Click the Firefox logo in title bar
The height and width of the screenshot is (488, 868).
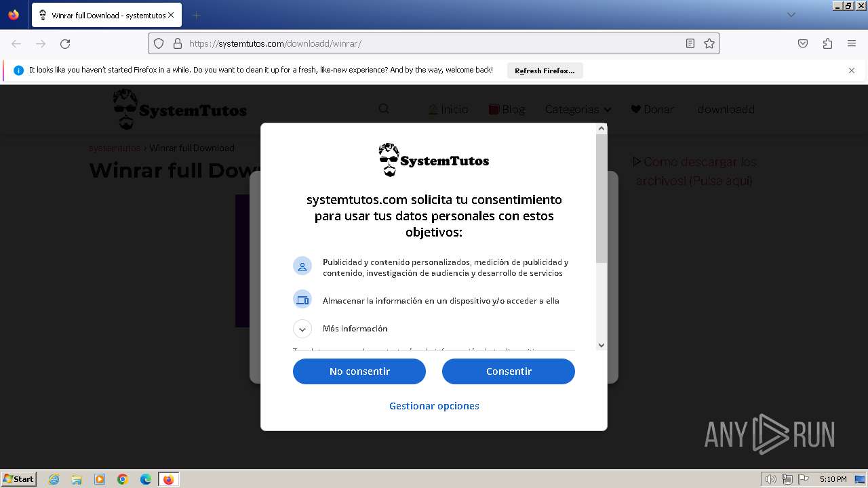pos(14,14)
